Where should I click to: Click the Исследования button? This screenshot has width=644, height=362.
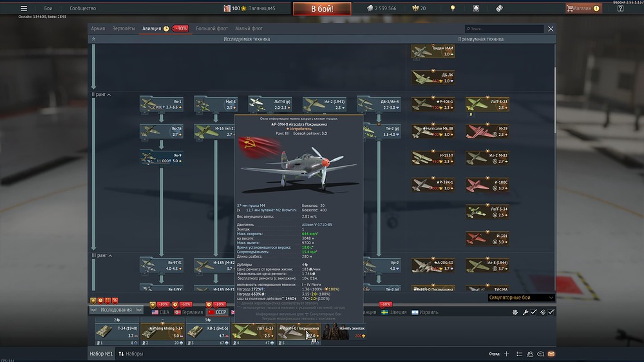tap(116, 310)
